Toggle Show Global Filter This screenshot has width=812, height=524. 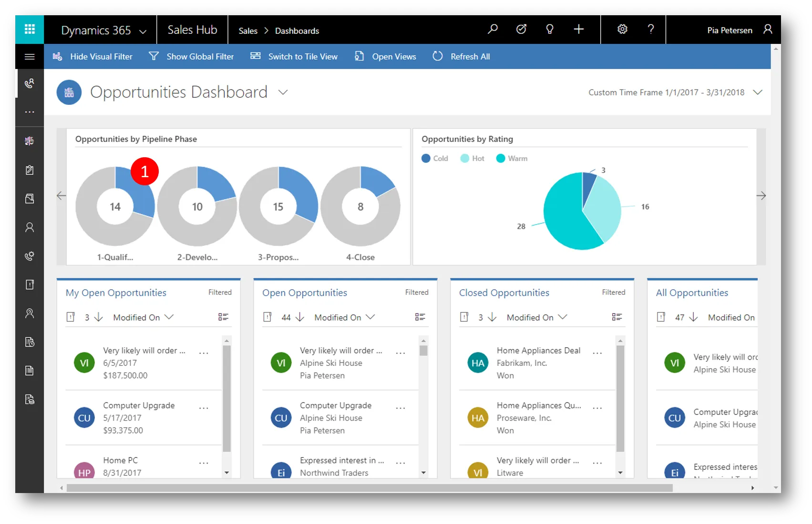point(191,57)
